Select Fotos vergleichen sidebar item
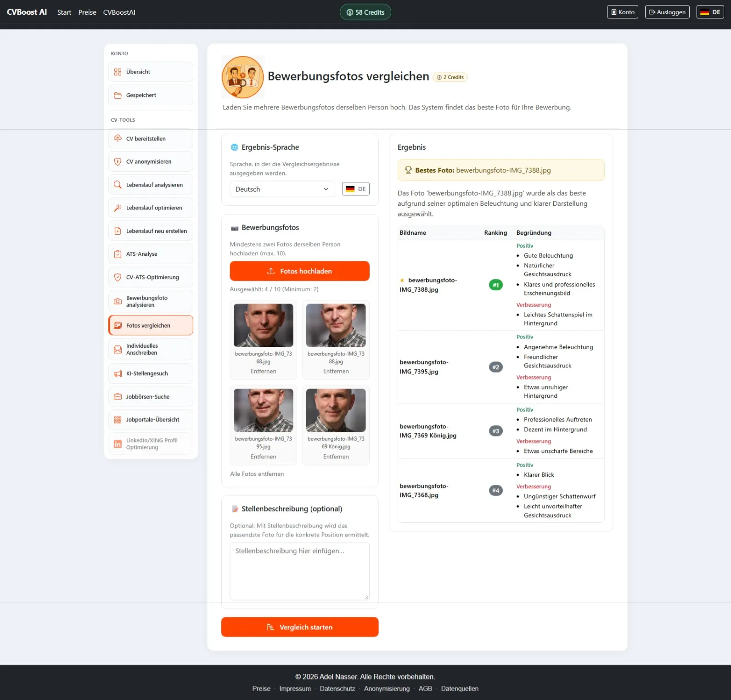The height and width of the screenshot is (700, 731). [x=151, y=326]
